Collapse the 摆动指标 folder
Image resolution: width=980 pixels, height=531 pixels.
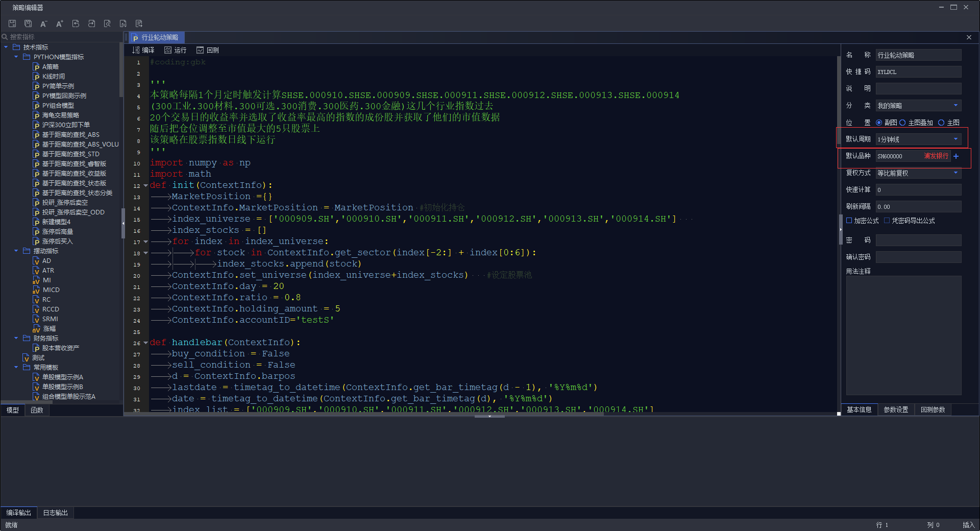(x=16, y=251)
